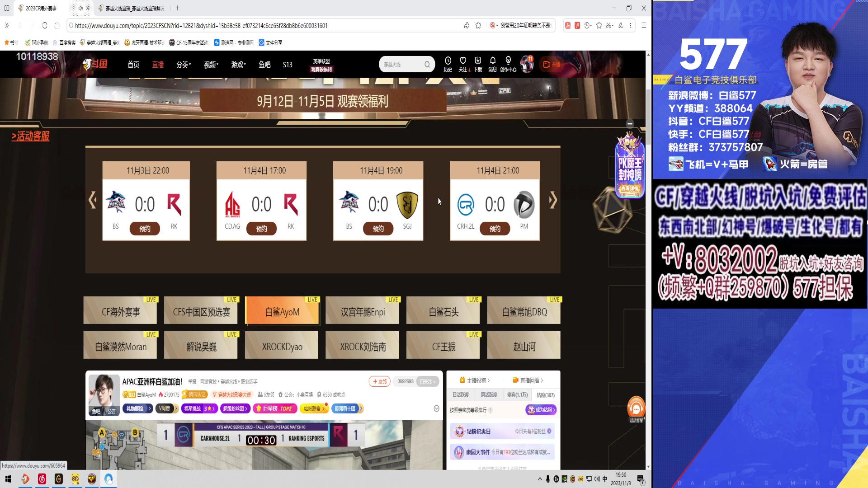Click 预约 for BS vs SGJ match

pyautogui.click(x=378, y=229)
